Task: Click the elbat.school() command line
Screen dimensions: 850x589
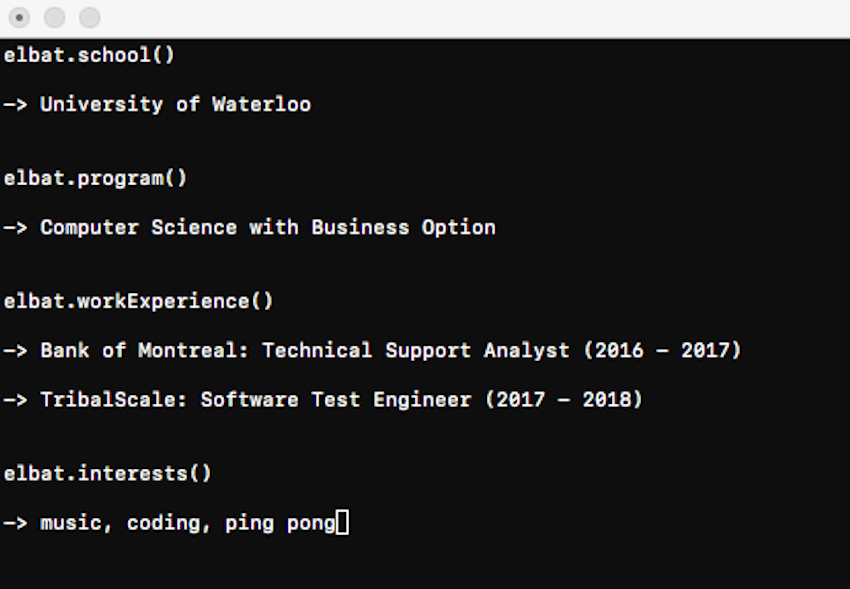Action: tap(89, 55)
